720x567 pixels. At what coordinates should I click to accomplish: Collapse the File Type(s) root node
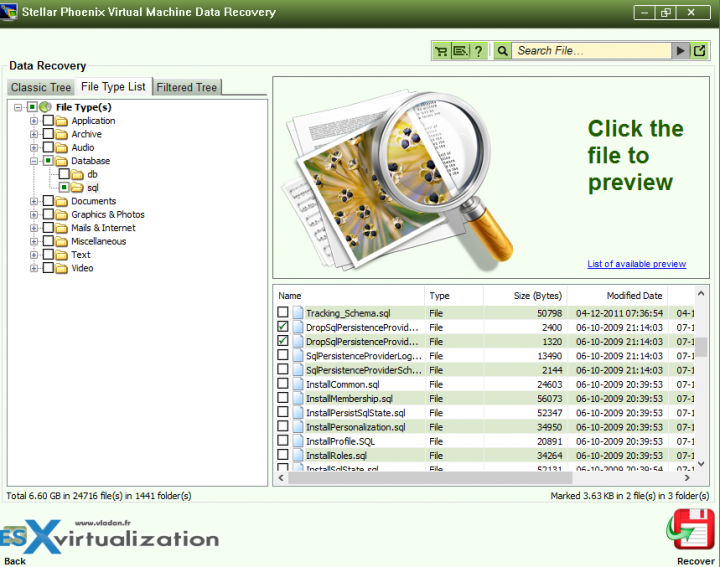coord(18,107)
